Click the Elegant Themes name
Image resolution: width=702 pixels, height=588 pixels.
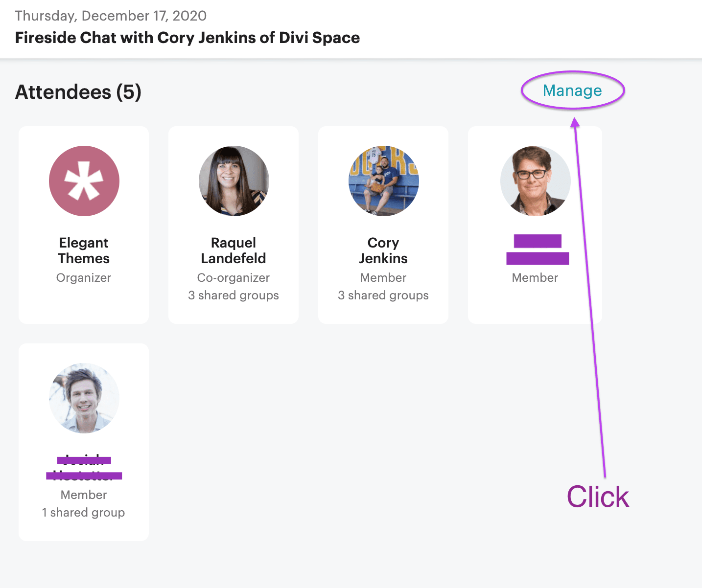click(84, 250)
